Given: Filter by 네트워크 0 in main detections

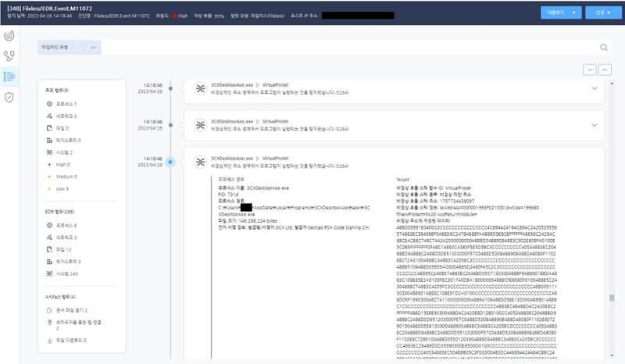Looking at the screenshot, I should 62,116.
